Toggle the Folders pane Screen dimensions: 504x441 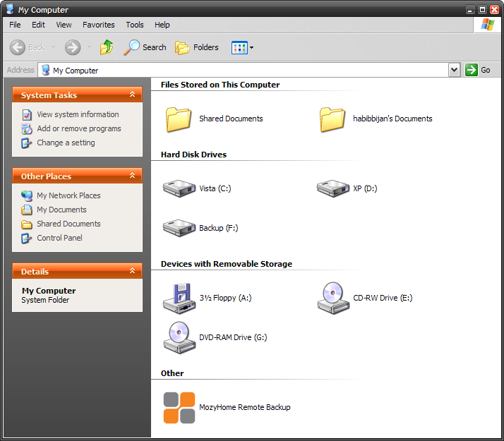click(x=197, y=47)
